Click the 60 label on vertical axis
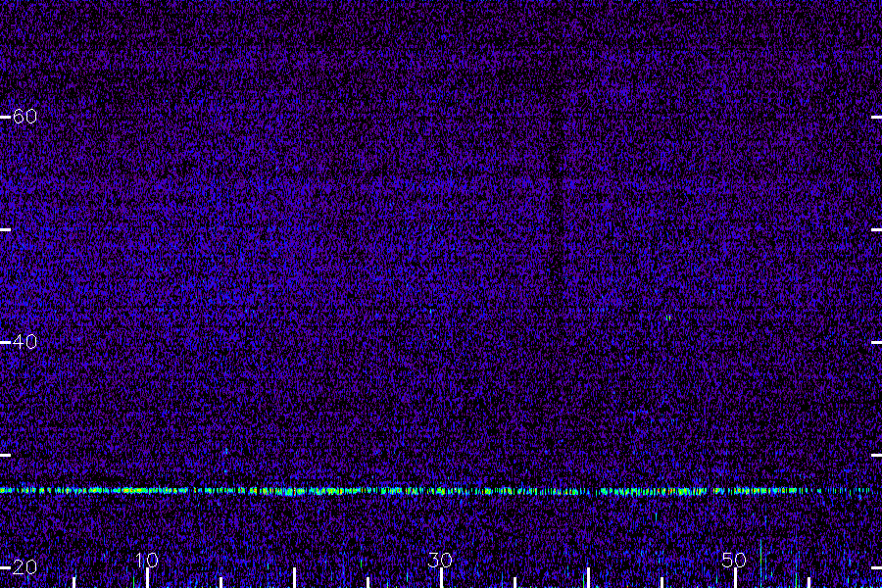 tap(24, 117)
